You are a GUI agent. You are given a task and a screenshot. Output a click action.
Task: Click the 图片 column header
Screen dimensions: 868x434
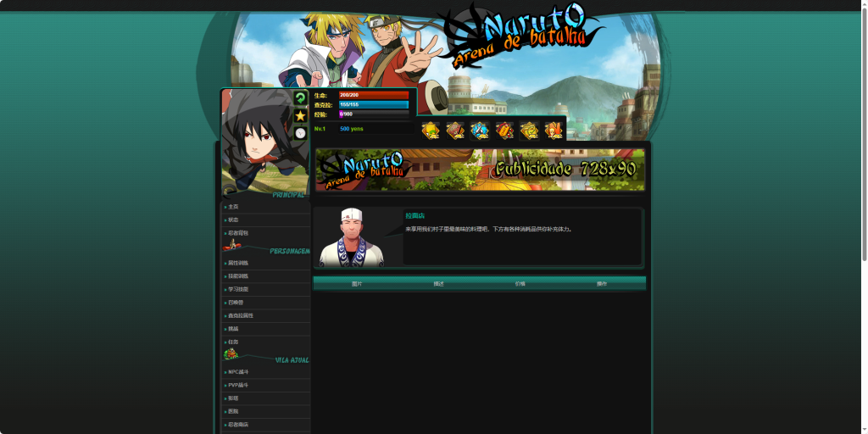pos(357,284)
